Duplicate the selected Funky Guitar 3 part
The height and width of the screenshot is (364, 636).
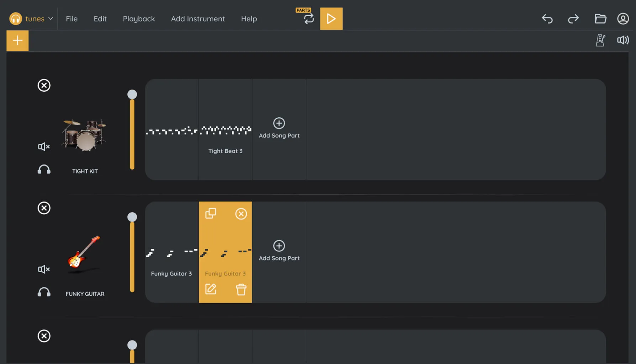[x=210, y=213]
